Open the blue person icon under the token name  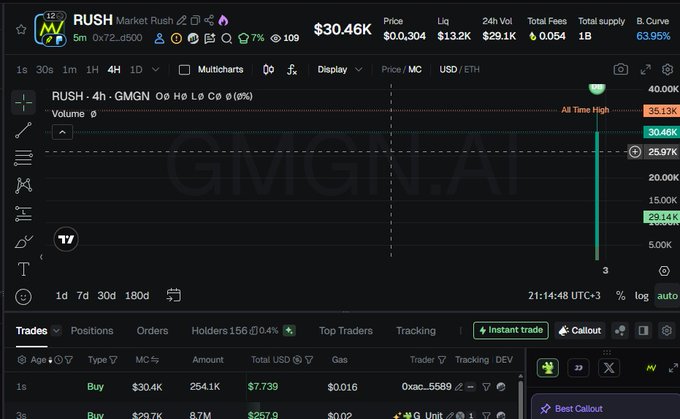pyautogui.click(x=159, y=38)
